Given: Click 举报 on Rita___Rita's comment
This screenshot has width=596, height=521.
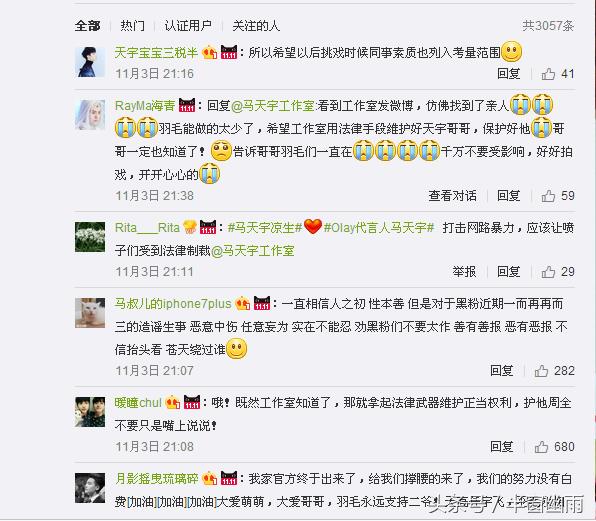Looking at the screenshot, I should click(x=464, y=272).
